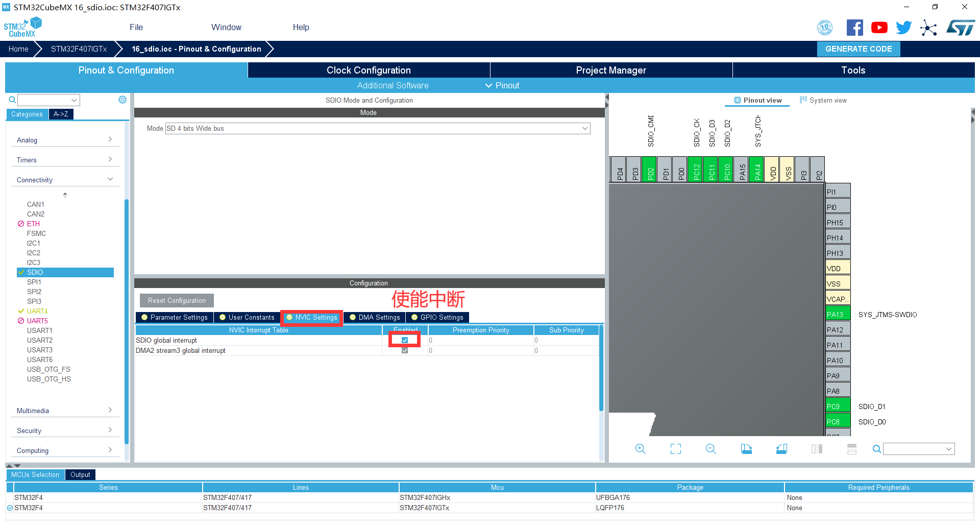This screenshot has height=526, width=980.
Task: Click the peripheral list vertical scrollbar
Action: (126, 306)
